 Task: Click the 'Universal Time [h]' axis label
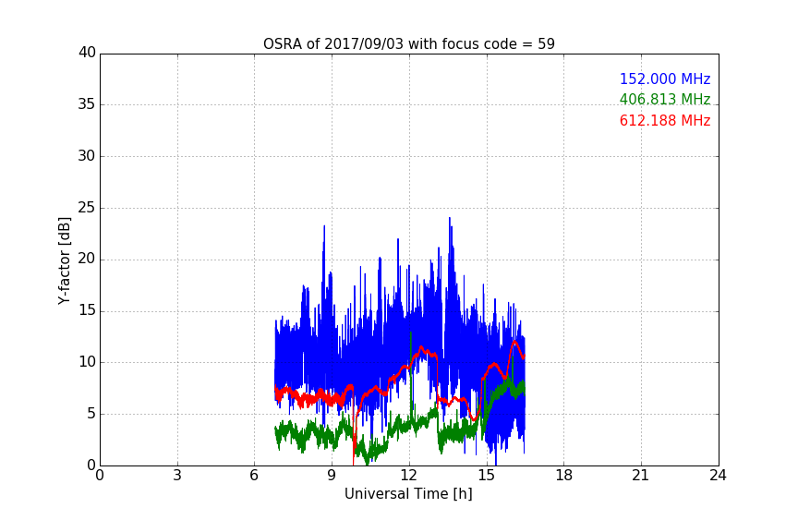pyautogui.click(x=408, y=494)
